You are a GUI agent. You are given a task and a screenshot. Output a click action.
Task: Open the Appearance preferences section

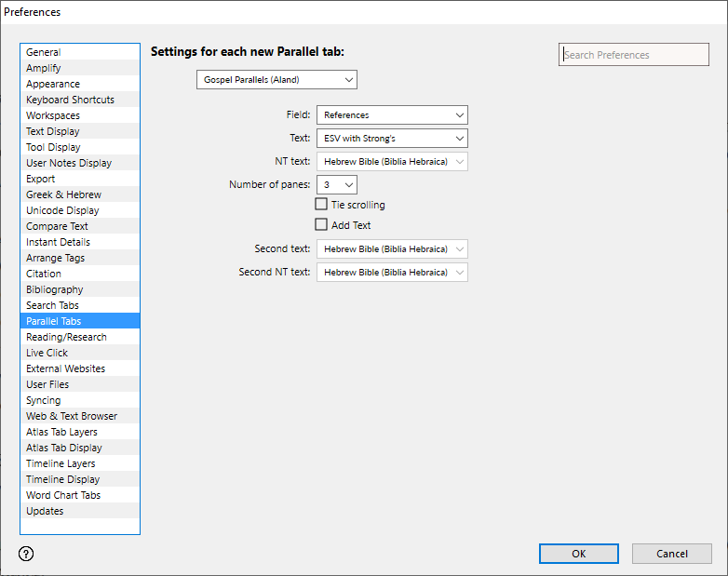point(53,85)
